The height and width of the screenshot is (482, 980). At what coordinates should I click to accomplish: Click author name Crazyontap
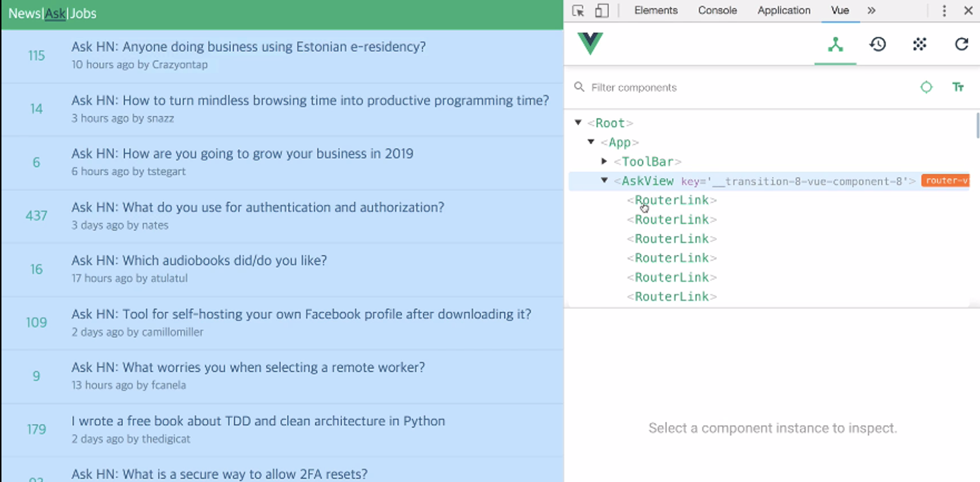coord(180,65)
